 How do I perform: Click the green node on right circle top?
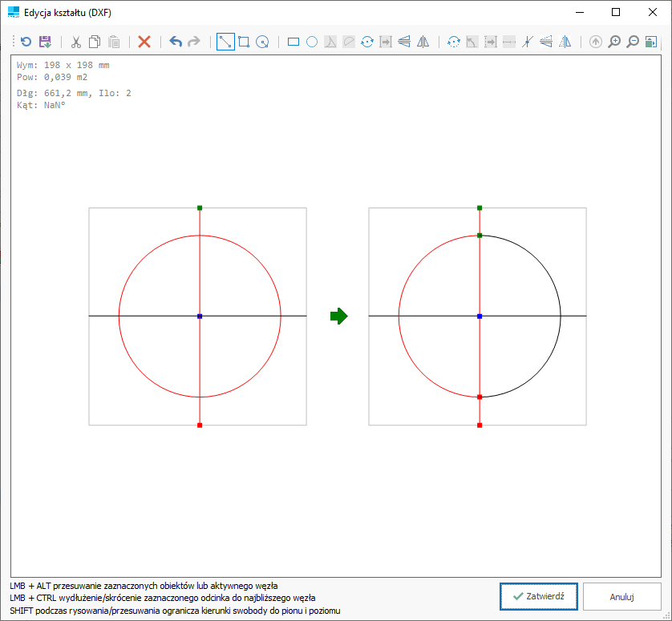480,235
